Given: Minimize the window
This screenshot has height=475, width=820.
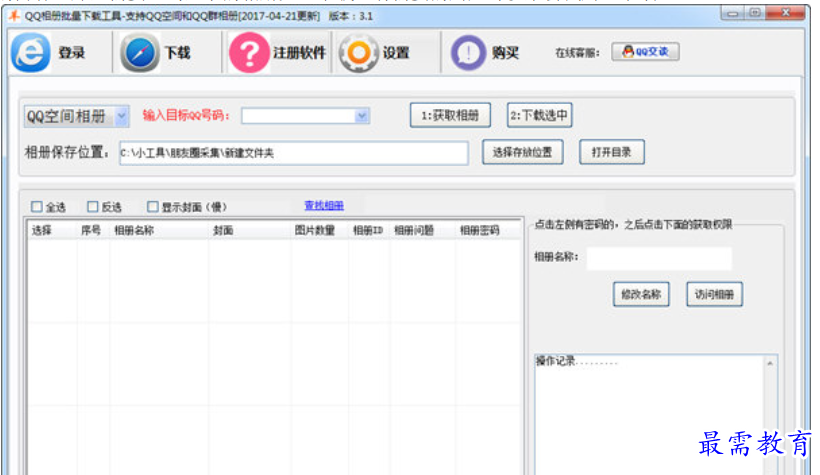Looking at the screenshot, I should coord(733,13).
